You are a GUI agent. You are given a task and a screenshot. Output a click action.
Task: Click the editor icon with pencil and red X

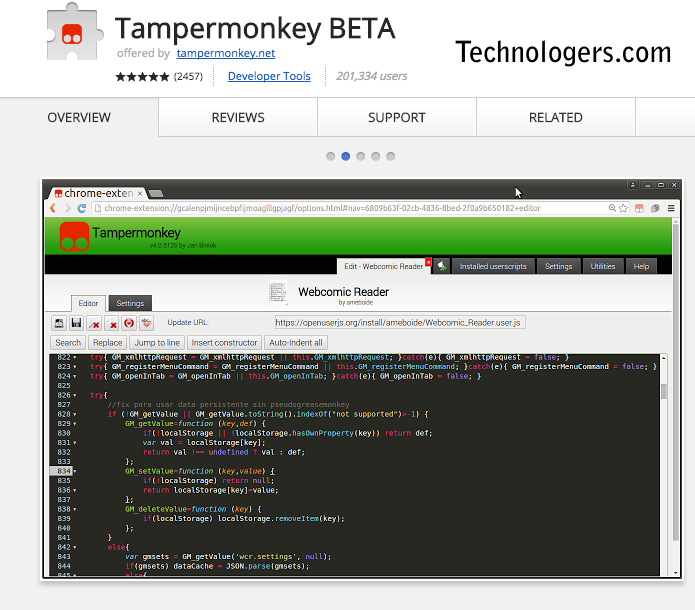tap(94, 323)
